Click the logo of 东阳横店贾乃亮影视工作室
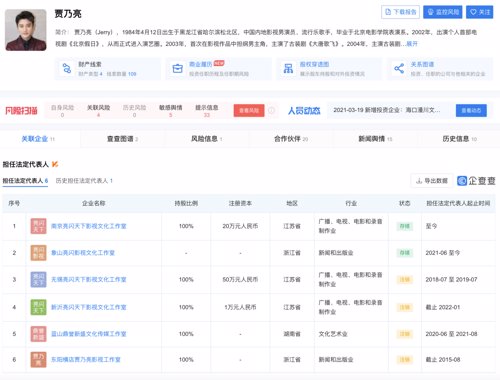The image size is (500, 380). pos(38,360)
